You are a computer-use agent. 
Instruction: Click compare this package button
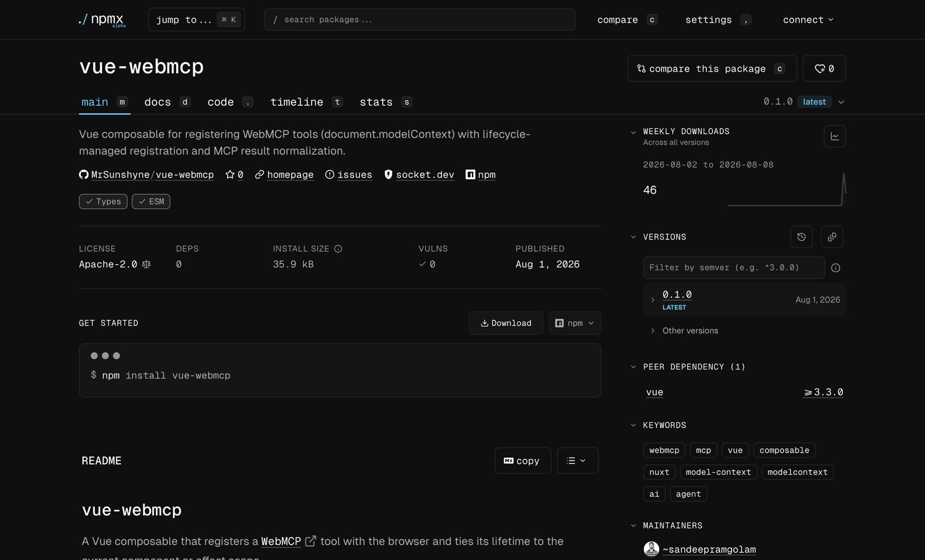[x=712, y=69]
